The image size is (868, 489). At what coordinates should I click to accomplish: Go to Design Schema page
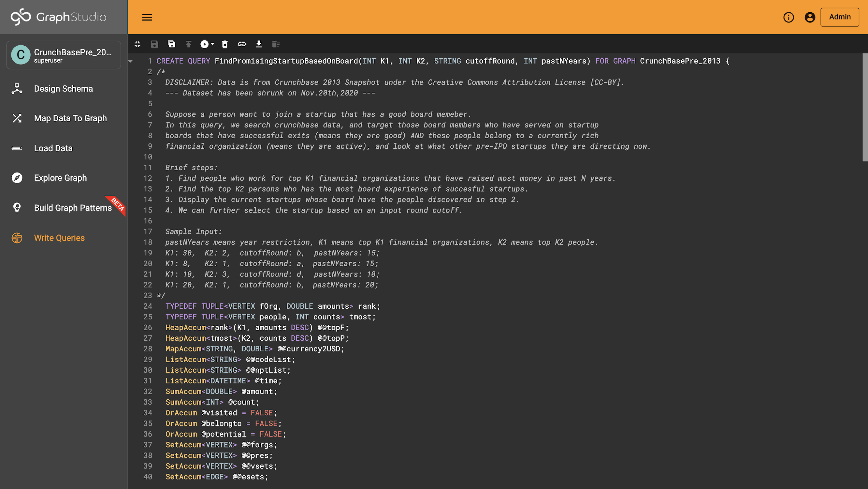(63, 89)
